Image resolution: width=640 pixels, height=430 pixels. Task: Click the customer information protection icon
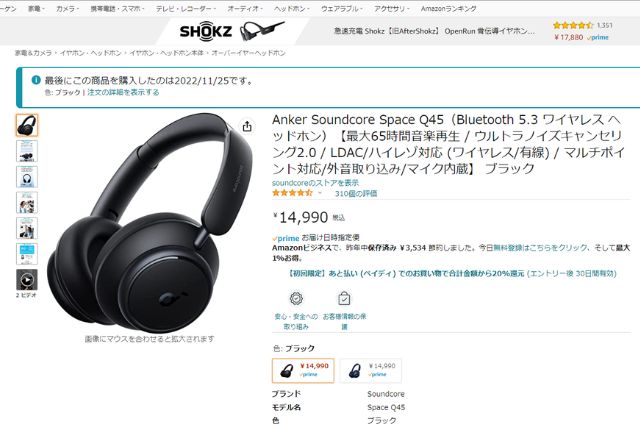344,299
